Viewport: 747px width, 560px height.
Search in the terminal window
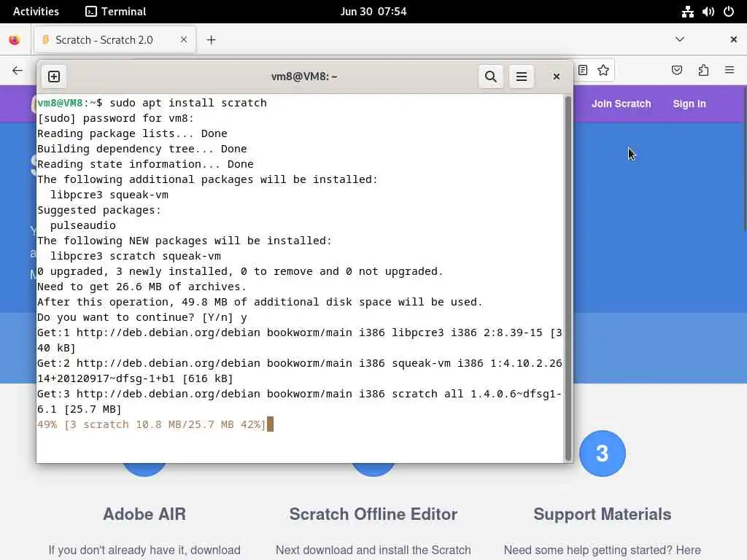pyautogui.click(x=491, y=77)
